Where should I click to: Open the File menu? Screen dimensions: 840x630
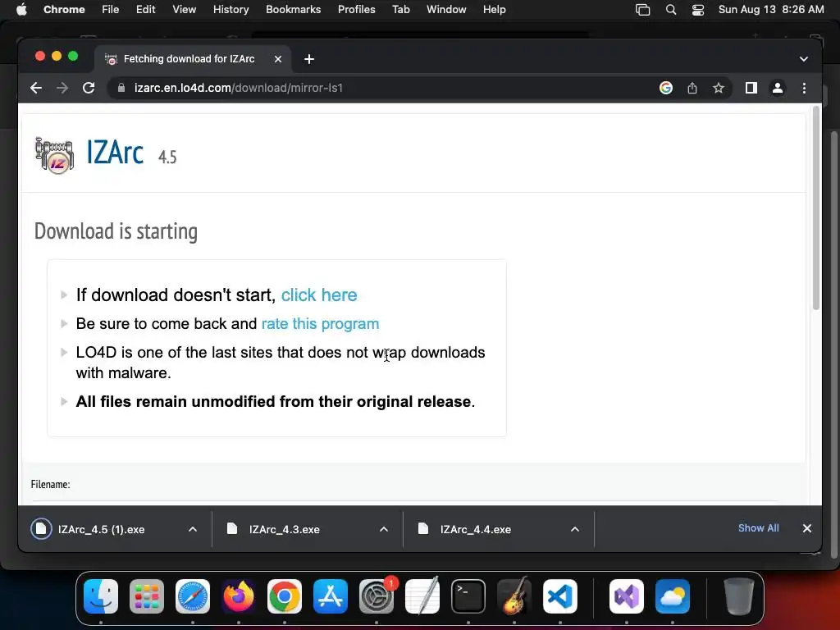(111, 10)
